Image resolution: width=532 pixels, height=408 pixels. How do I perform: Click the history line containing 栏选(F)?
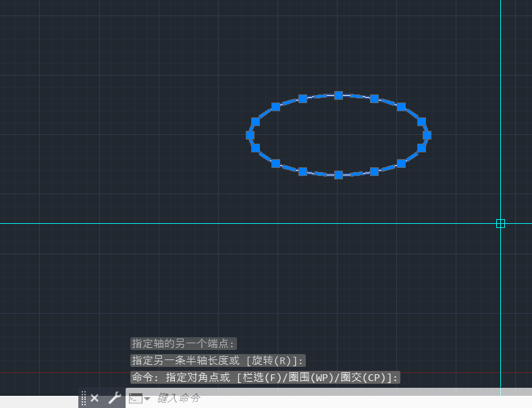pos(265,377)
